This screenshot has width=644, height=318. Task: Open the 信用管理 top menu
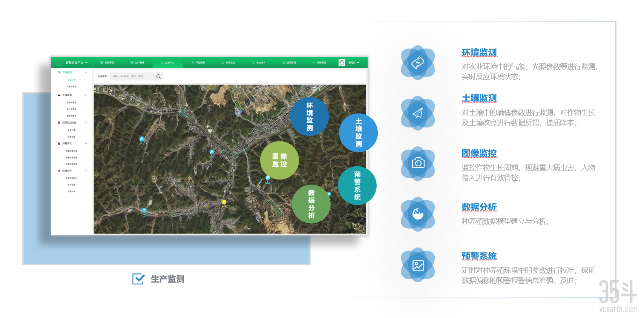[289, 63]
